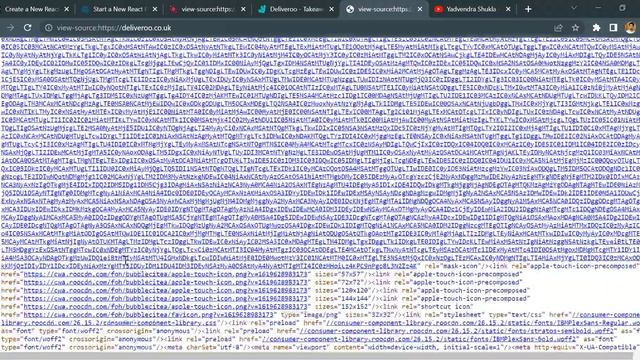Open apple-touch-icon link on the 57x57 line
Image resolution: width=640 pixels, height=360 pixels.
(x=165, y=274)
